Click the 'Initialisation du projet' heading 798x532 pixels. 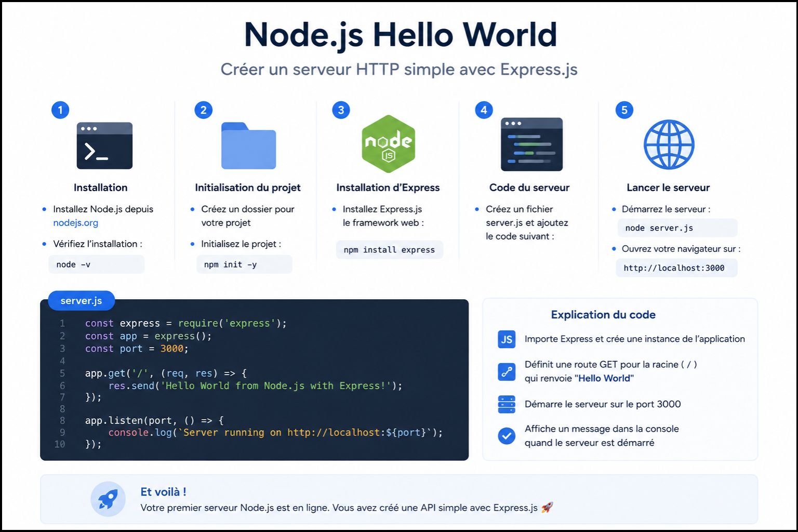pyautogui.click(x=248, y=188)
